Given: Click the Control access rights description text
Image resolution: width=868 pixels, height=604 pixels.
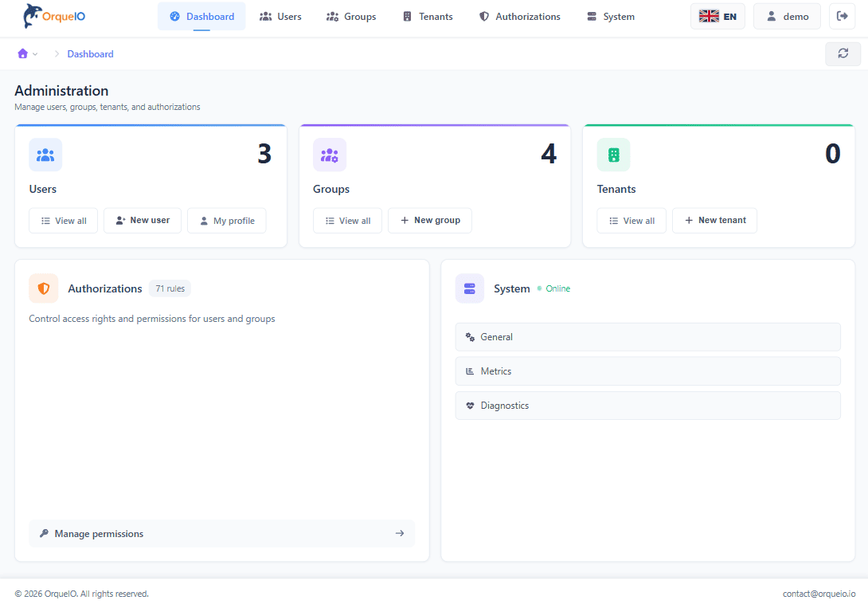Looking at the screenshot, I should [151, 319].
